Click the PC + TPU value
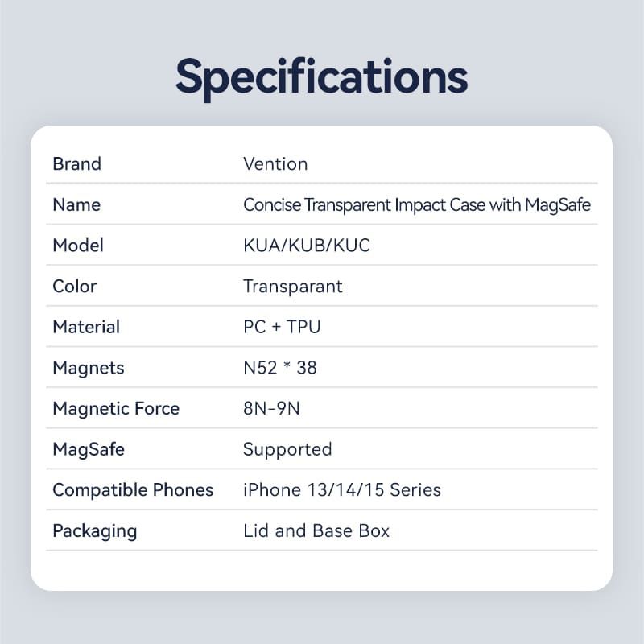Screen dimensions: 644x644 (282, 327)
